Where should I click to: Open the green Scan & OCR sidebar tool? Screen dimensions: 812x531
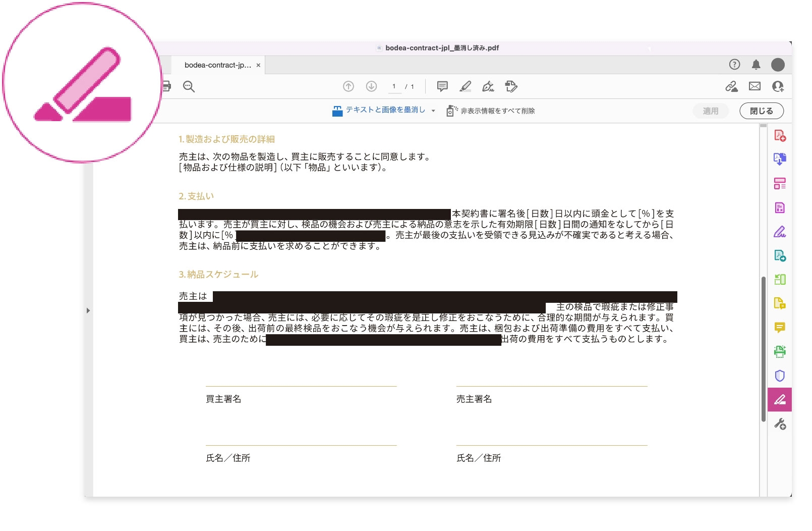point(780,279)
